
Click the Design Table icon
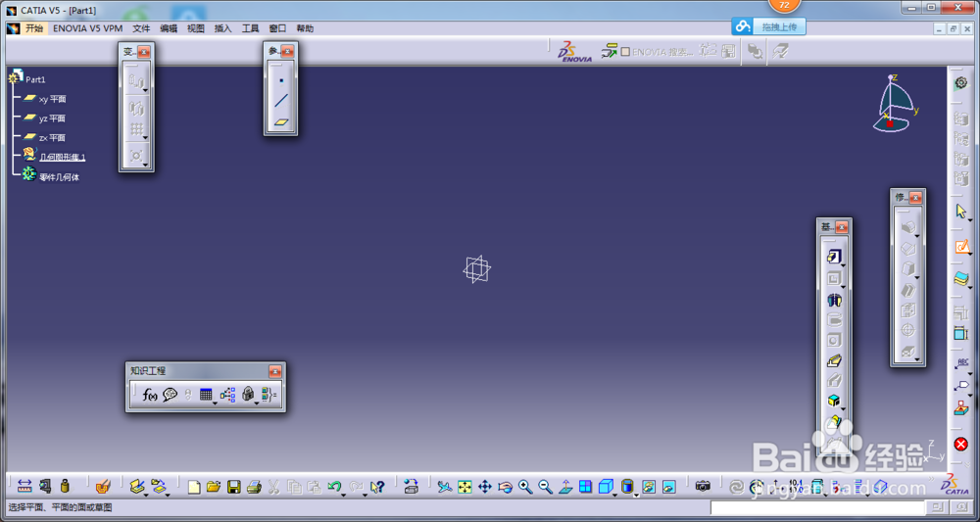[206, 395]
